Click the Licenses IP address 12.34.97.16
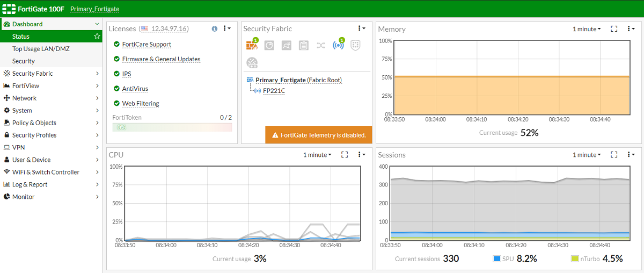The height and width of the screenshot is (273, 644). 170,28
